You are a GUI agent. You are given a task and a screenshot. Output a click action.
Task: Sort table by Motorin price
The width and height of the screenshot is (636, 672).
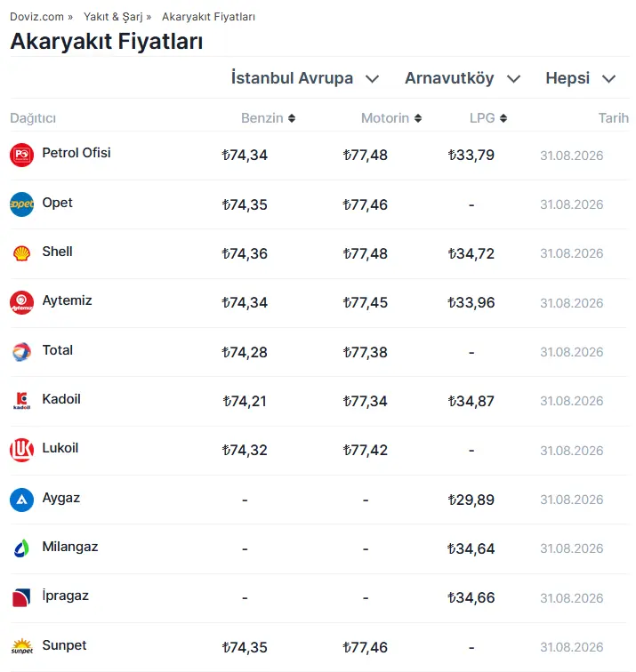pyautogui.click(x=391, y=118)
